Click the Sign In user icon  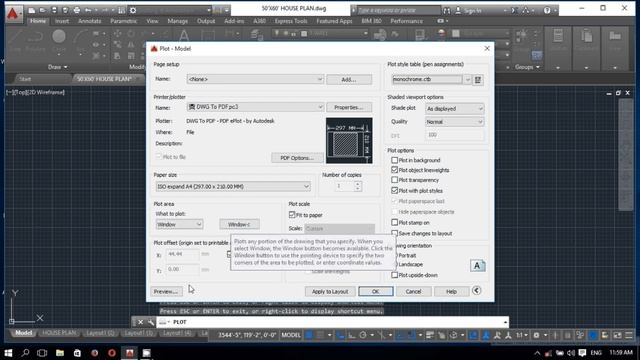click(458, 11)
